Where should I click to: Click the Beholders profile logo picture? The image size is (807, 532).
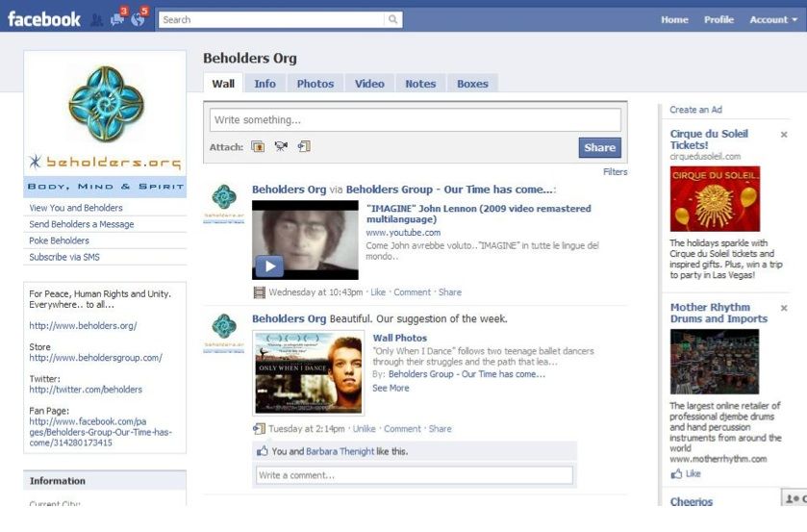point(105,124)
